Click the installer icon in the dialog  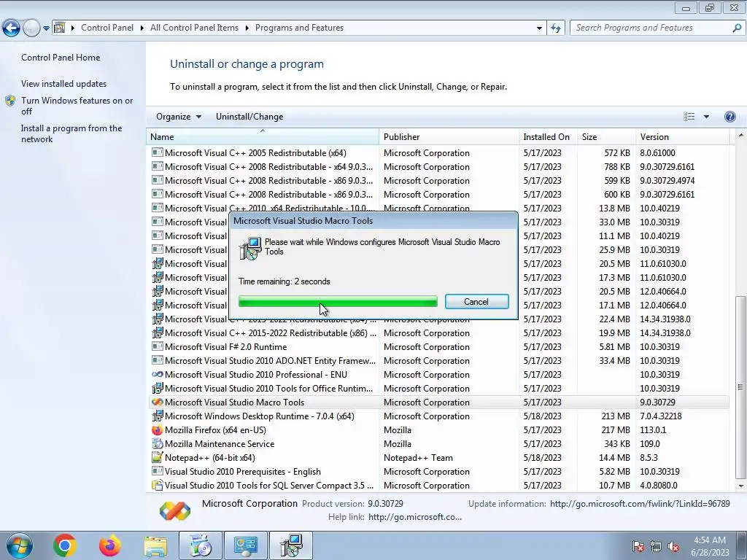[250, 248]
